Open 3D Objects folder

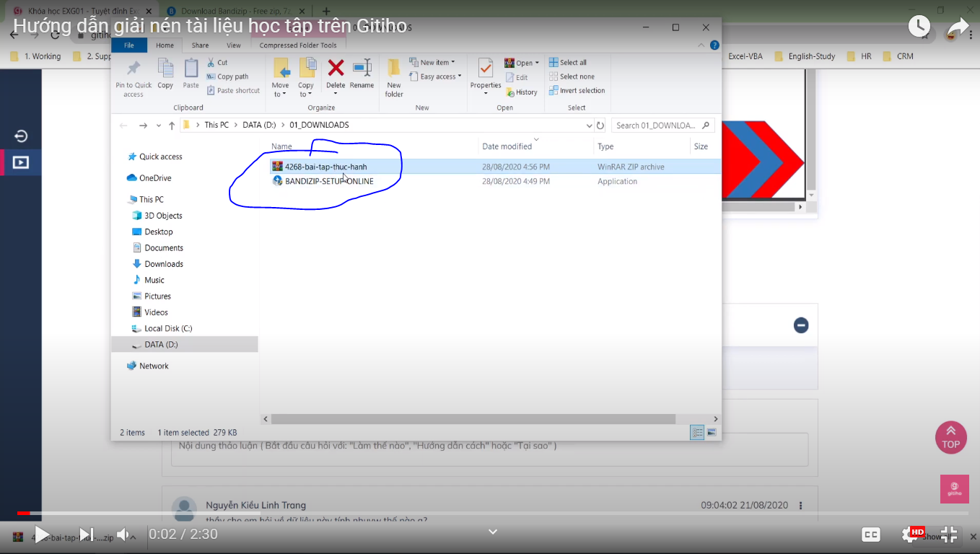click(x=157, y=216)
